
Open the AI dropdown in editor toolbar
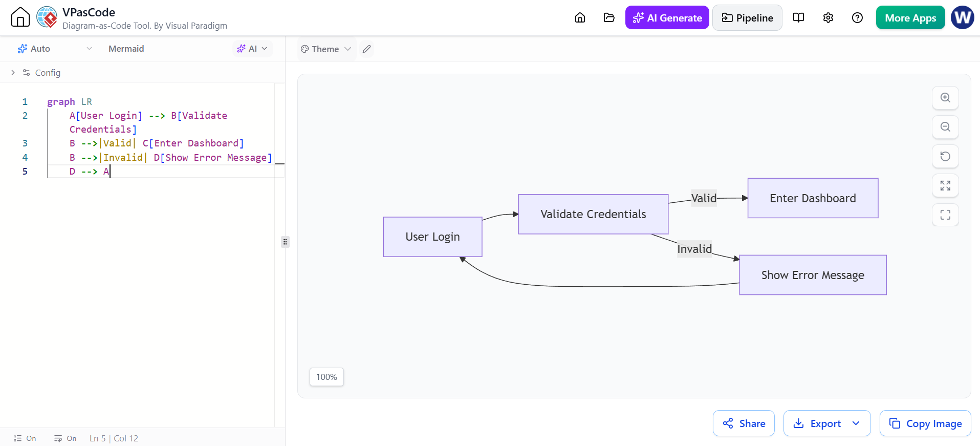252,49
